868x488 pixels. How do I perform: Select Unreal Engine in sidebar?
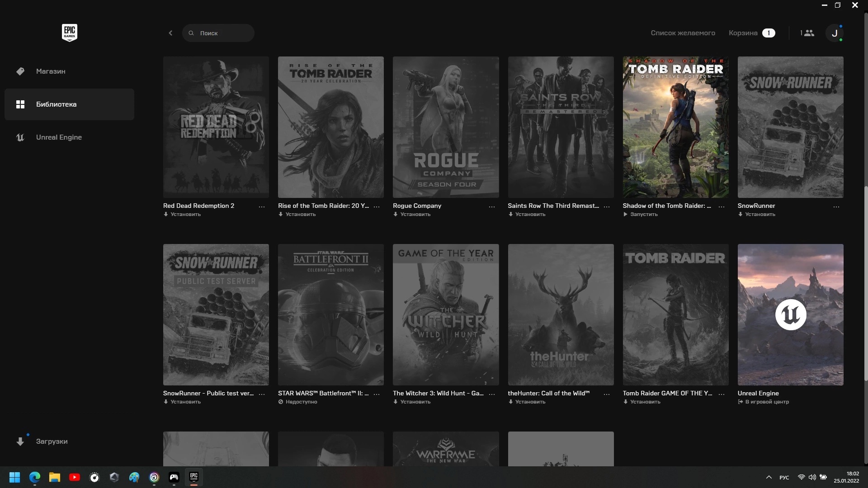[x=59, y=137]
